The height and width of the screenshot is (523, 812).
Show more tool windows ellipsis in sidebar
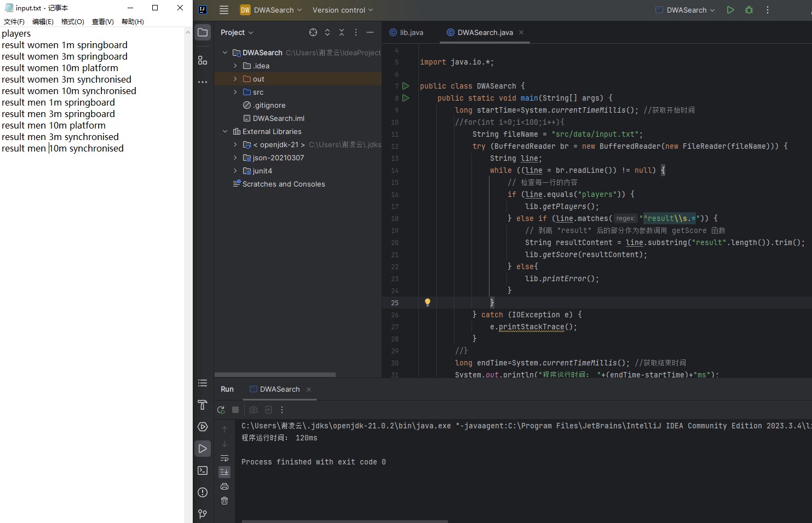tap(203, 82)
